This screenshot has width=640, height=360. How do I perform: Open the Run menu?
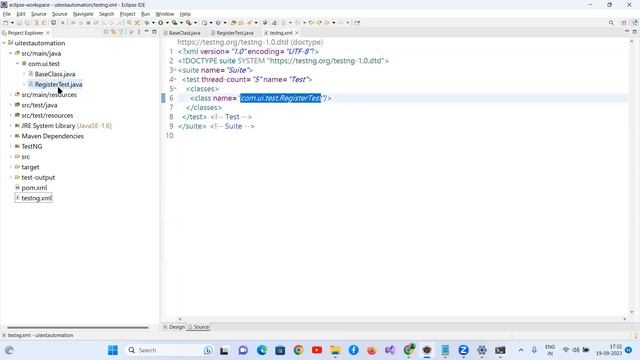click(145, 14)
